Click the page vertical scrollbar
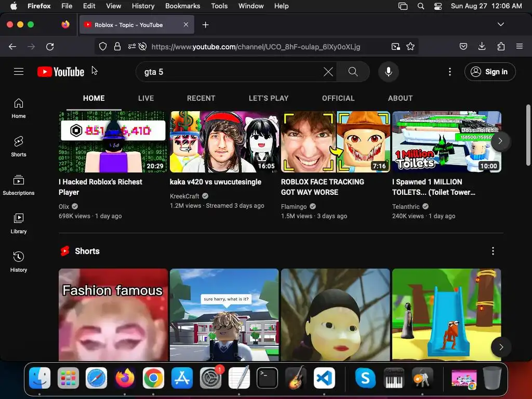 (528, 135)
